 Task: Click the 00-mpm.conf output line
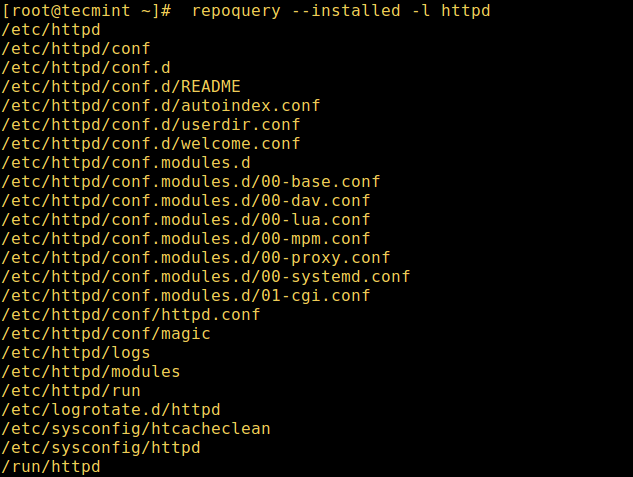coord(186,239)
